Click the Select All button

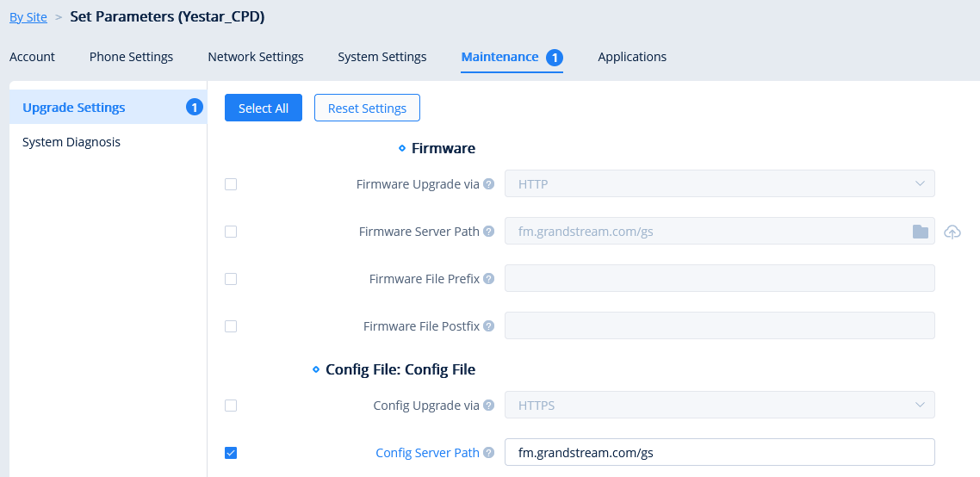tap(264, 108)
